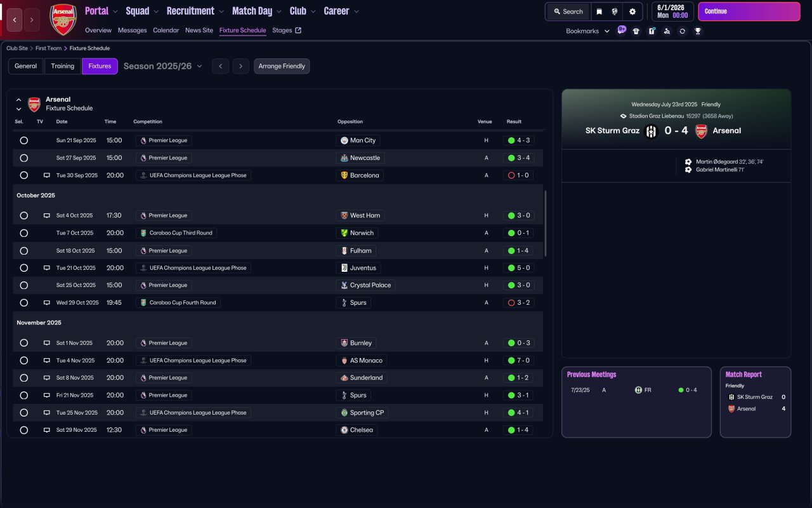The image size is (812, 508).
Task: Select the radio button for Chelsea fixture
Action: point(23,430)
